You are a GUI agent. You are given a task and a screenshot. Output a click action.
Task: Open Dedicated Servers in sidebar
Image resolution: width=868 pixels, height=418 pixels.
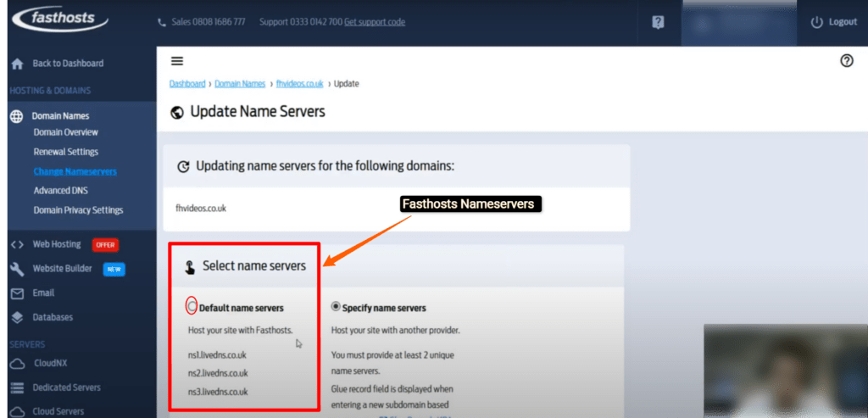pyautogui.click(x=66, y=387)
